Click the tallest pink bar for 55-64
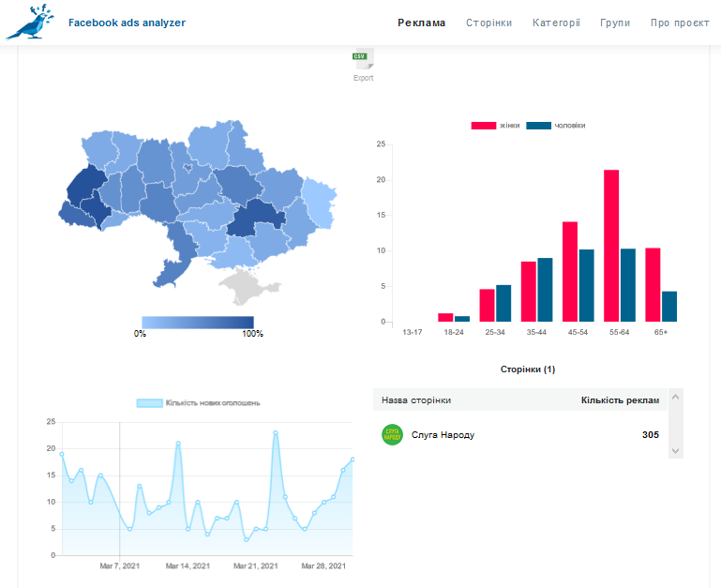721x588 pixels. pyautogui.click(x=611, y=246)
